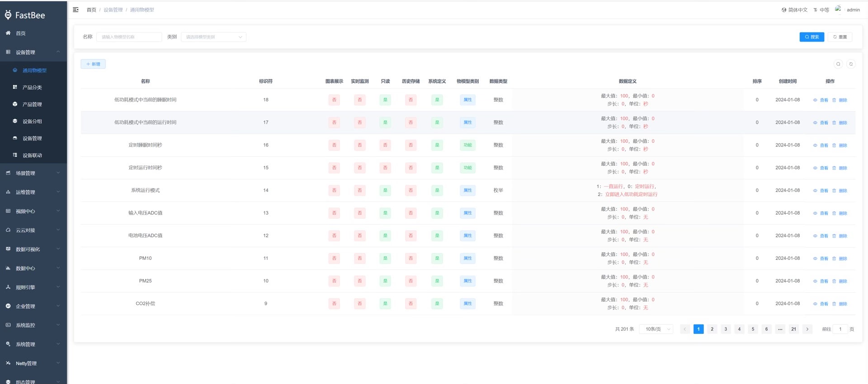Screen dimensions: 868x384
Task: Open the 10条/页 page size dropdown
Action: [656, 329]
